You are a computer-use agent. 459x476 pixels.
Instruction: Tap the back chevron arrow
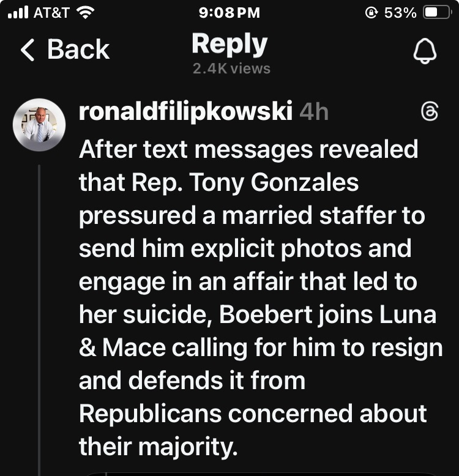[x=28, y=50]
